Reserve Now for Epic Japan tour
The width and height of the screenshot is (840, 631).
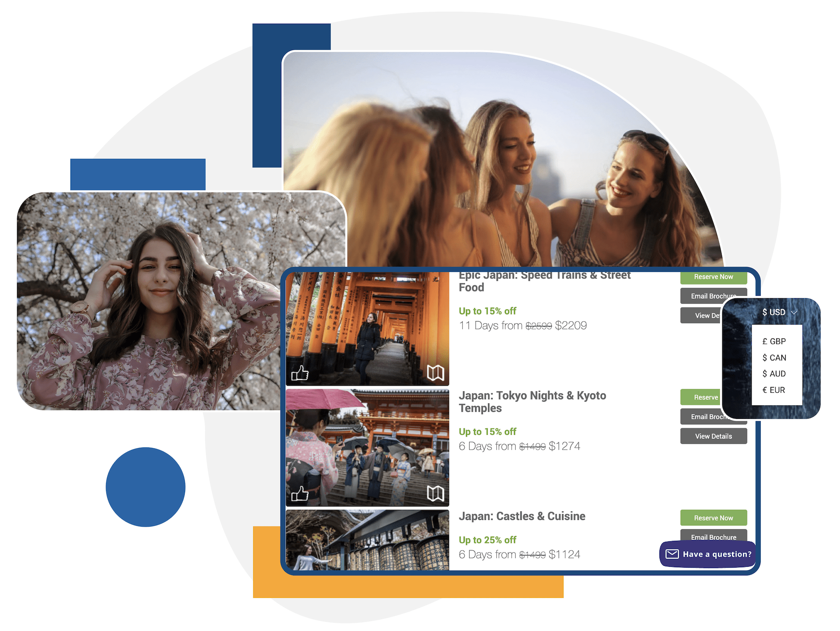(x=713, y=277)
